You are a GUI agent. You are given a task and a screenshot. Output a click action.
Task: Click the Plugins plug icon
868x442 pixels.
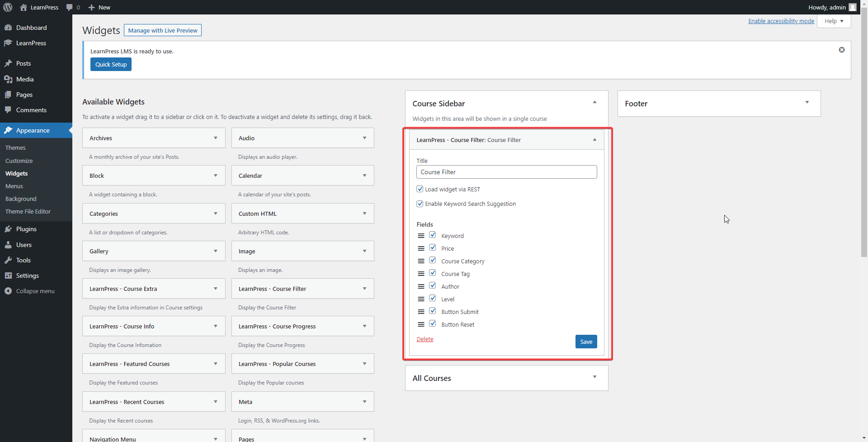8,229
